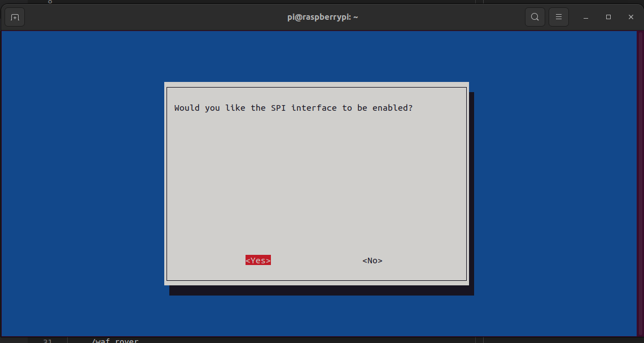This screenshot has height=343, width=644.
Task: Confirm with the Yes button
Action: coord(258,260)
